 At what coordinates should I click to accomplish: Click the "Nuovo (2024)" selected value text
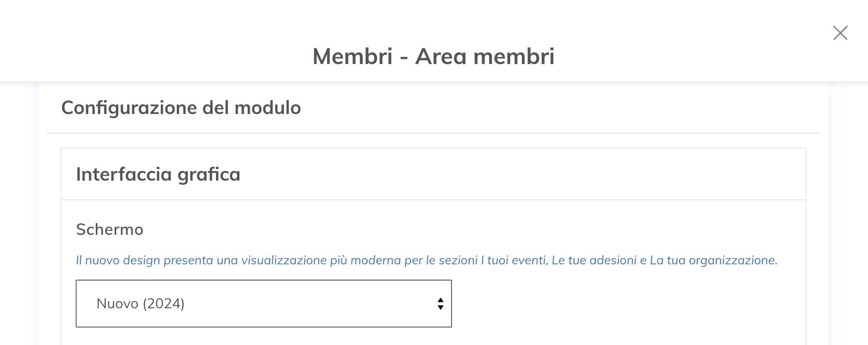(141, 304)
